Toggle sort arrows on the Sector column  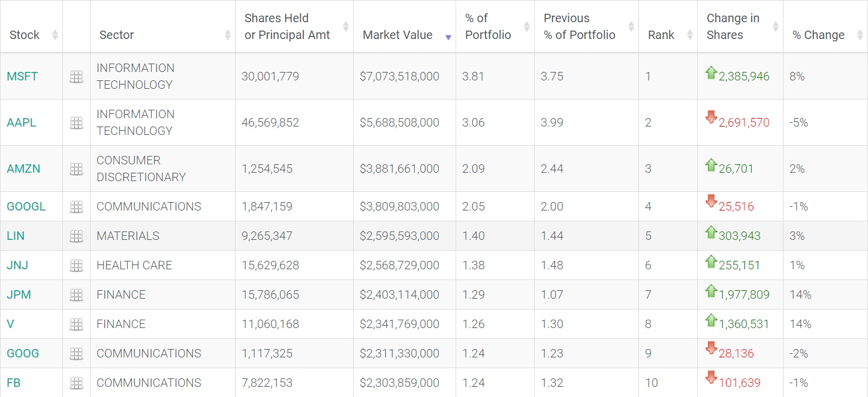228,35
